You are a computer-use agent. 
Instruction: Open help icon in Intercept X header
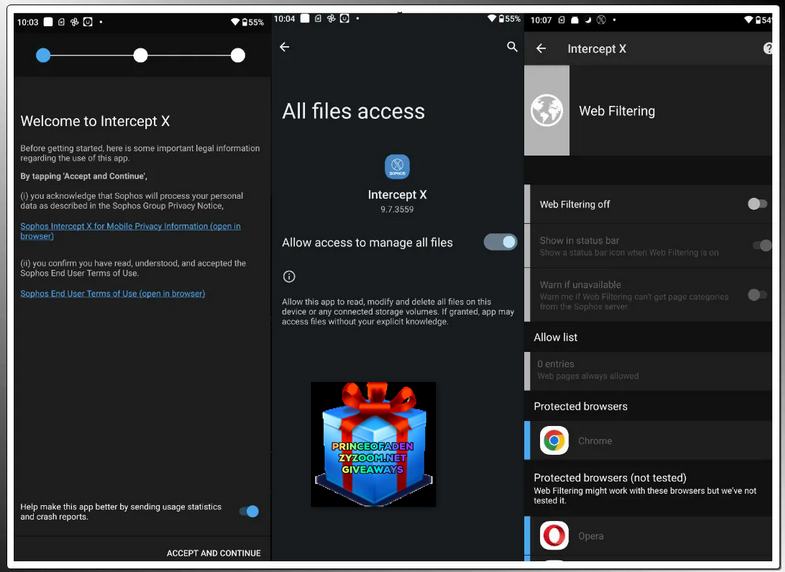767,49
